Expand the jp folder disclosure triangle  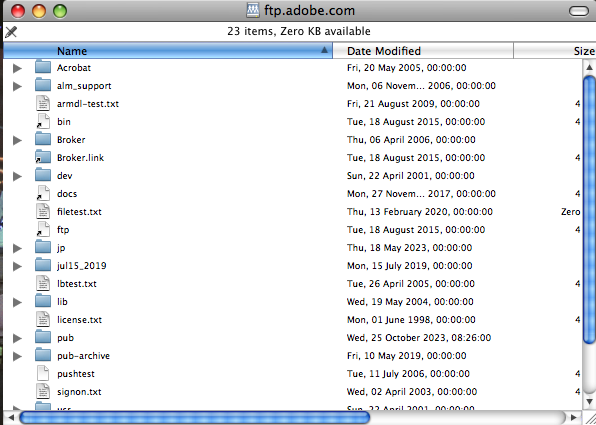[17, 248]
